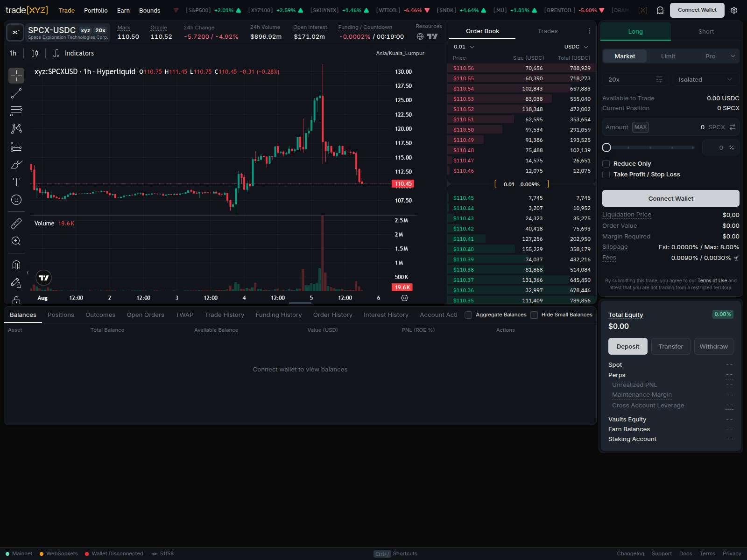Switch to the Short tab

(706, 31)
